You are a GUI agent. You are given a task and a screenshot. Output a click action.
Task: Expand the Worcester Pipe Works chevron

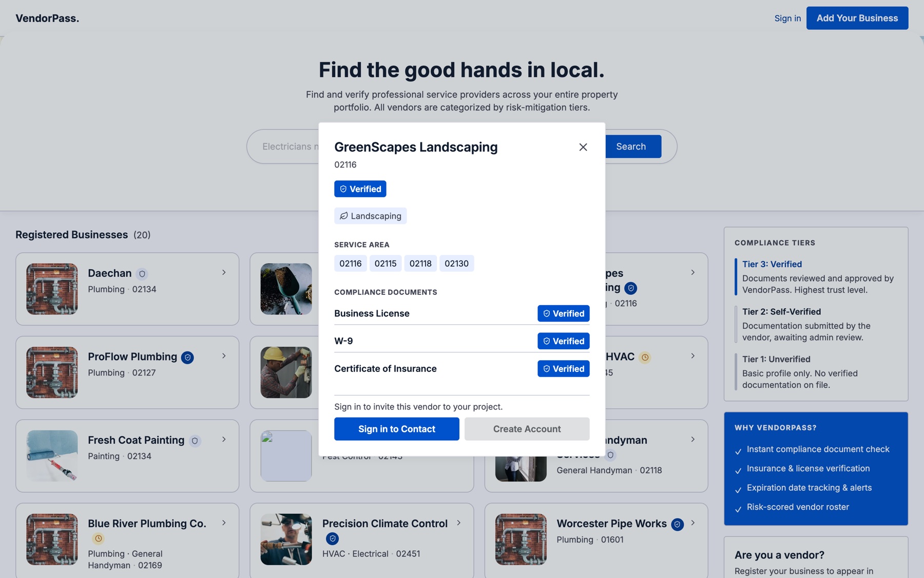tap(693, 523)
